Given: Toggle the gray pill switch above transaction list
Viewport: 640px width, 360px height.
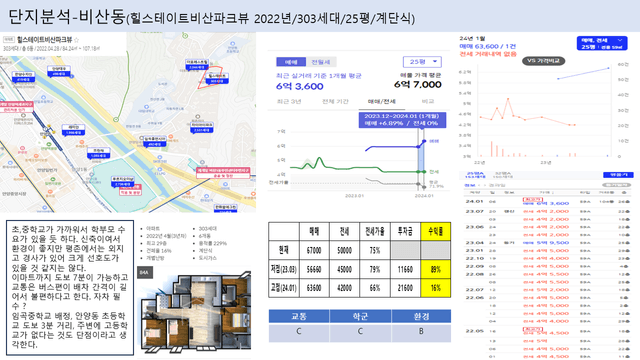Looking at the screenshot, I should (x=616, y=185).
